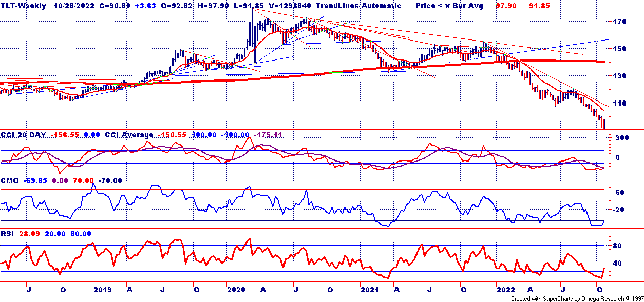This screenshot has height=302, width=644.
Task: Select the CCI 20 DAY indicator label
Action: (24, 135)
